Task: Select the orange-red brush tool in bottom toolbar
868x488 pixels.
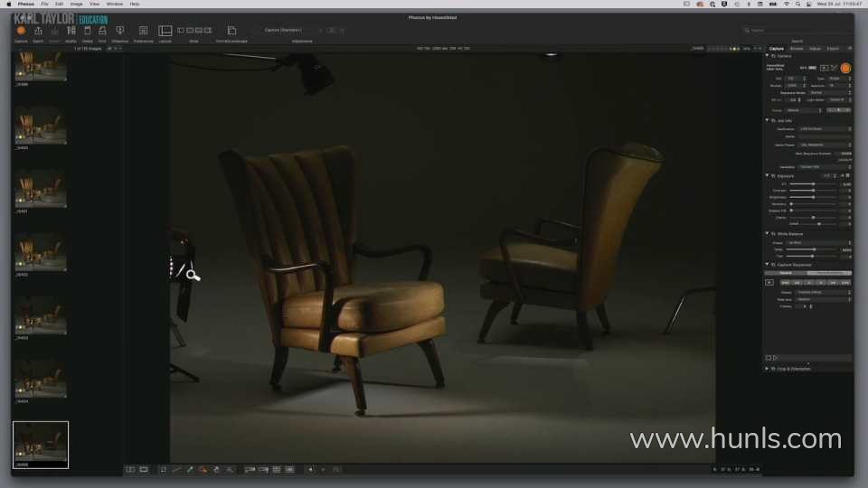Action: click(203, 469)
